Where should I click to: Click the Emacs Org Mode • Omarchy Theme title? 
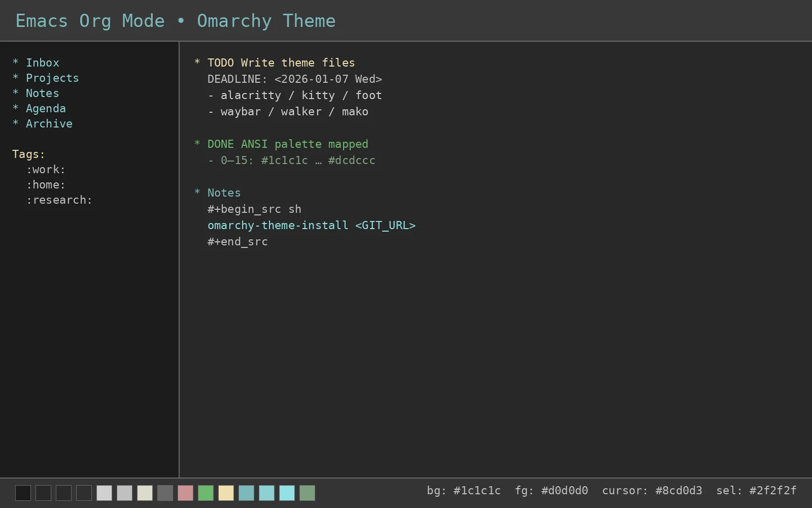[176, 21]
